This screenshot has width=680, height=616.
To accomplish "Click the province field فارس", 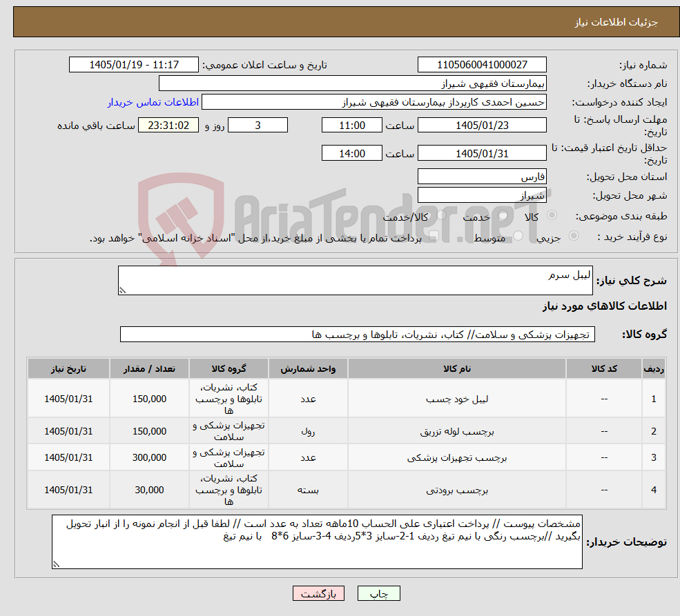I will coord(482,177).
